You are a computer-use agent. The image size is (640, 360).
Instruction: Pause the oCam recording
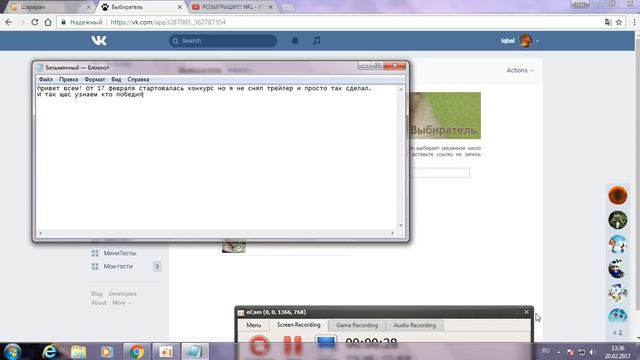coord(292,344)
